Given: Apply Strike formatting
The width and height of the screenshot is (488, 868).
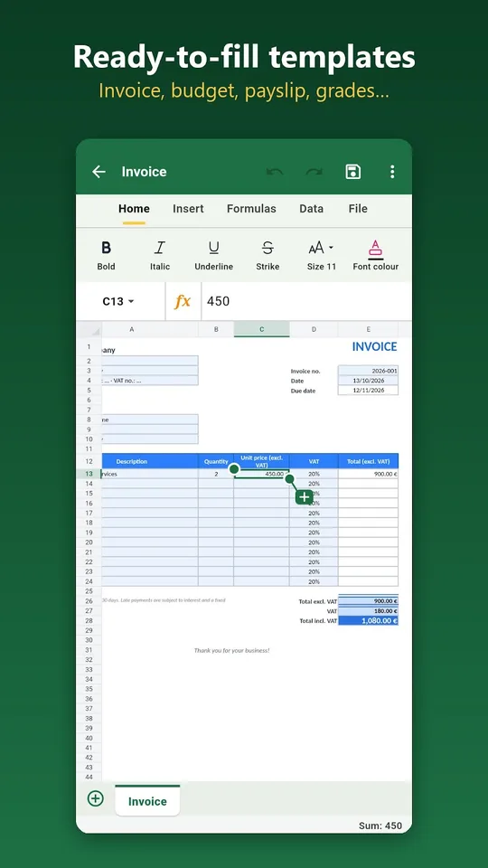Looking at the screenshot, I should pyautogui.click(x=267, y=255).
